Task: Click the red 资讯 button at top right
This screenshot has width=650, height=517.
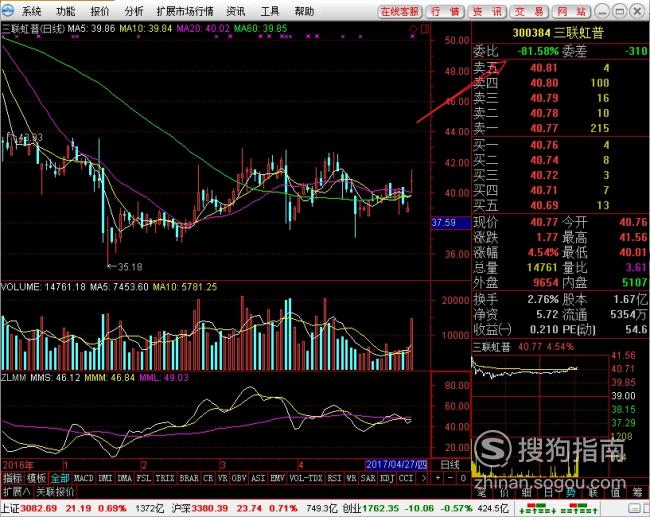Action: point(488,12)
